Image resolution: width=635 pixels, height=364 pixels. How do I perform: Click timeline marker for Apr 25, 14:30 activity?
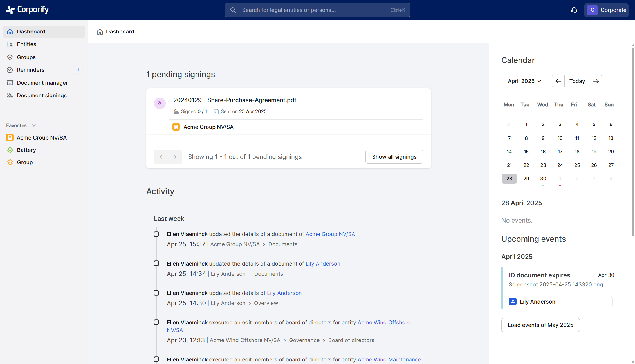pos(156,293)
